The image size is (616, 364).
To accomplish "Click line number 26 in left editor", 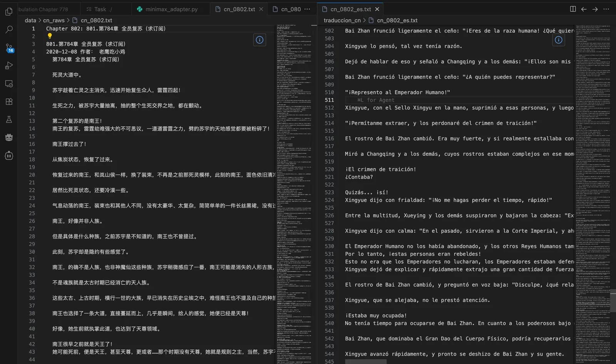I will 32,221.
